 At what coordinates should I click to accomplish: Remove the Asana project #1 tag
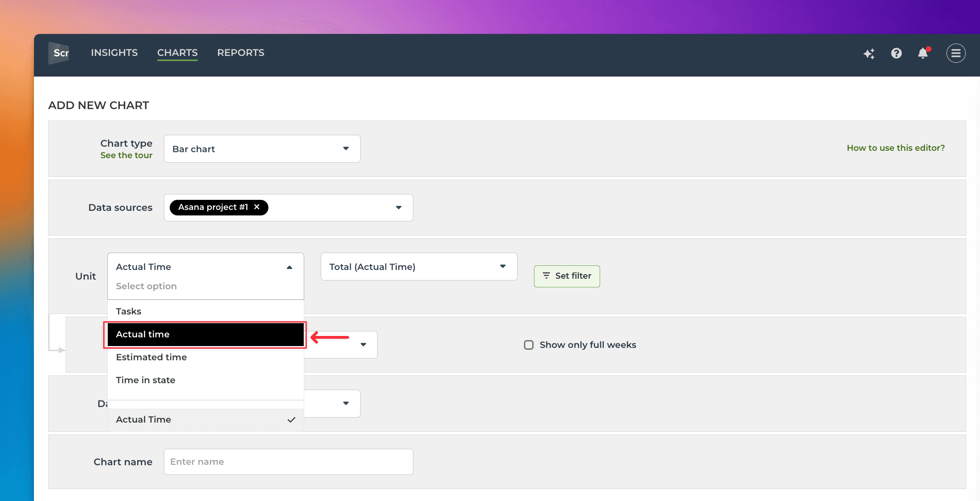pyautogui.click(x=257, y=207)
